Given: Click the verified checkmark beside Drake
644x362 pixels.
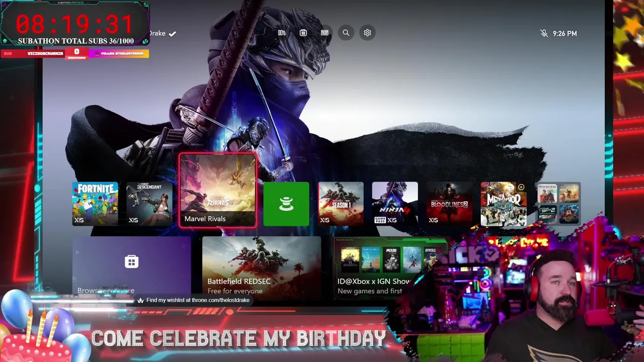Looking at the screenshot, I should (172, 34).
